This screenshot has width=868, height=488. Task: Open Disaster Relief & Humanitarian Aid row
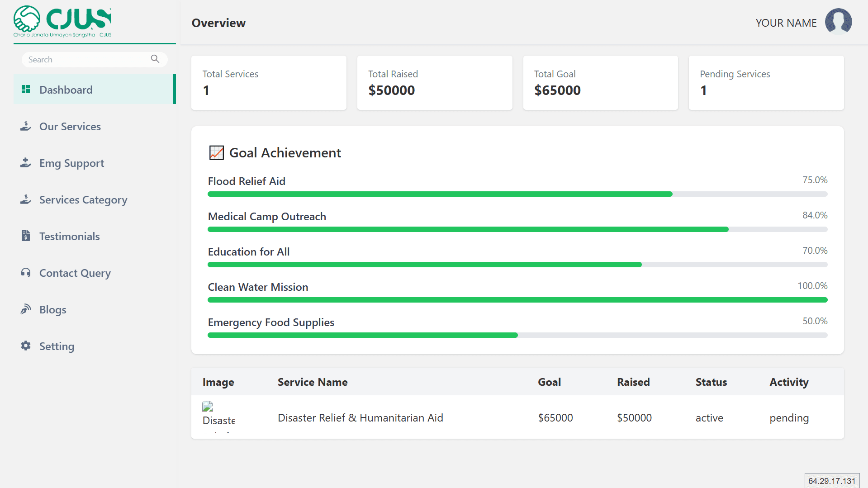coord(360,418)
